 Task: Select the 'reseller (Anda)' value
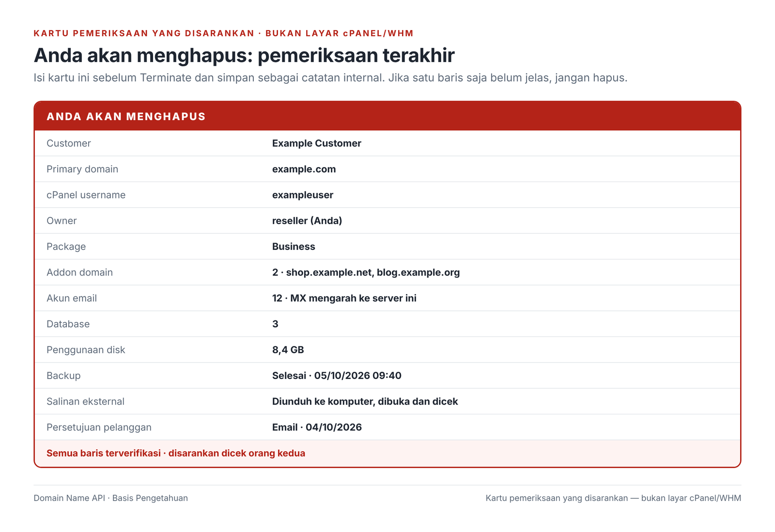(307, 221)
